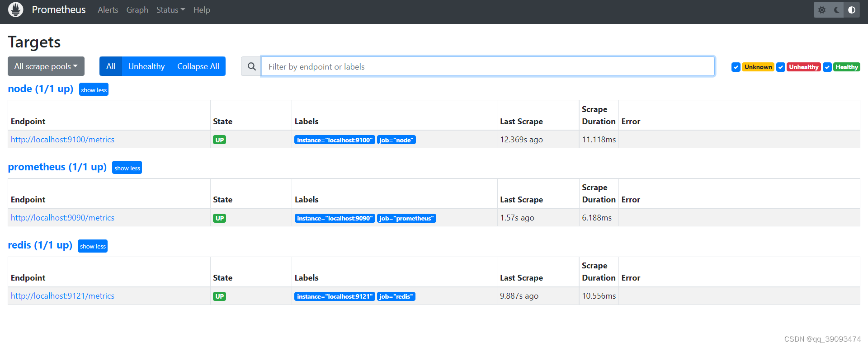This screenshot has height=347, width=868.
Task: Open the Status dropdown menu
Action: coord(170,10)
